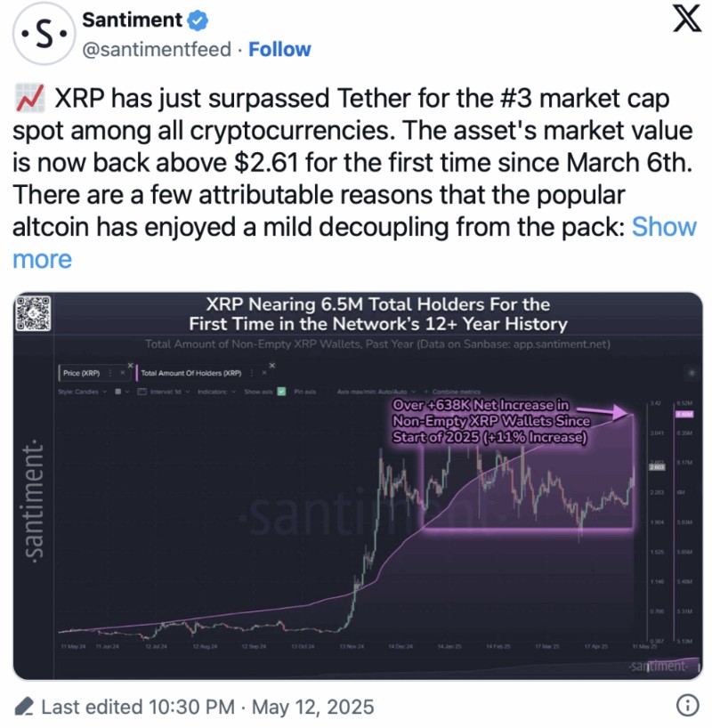This screenshot has width=712, height=728.
Task: Follow the santimentfeed account
Action: coord(279,50)
